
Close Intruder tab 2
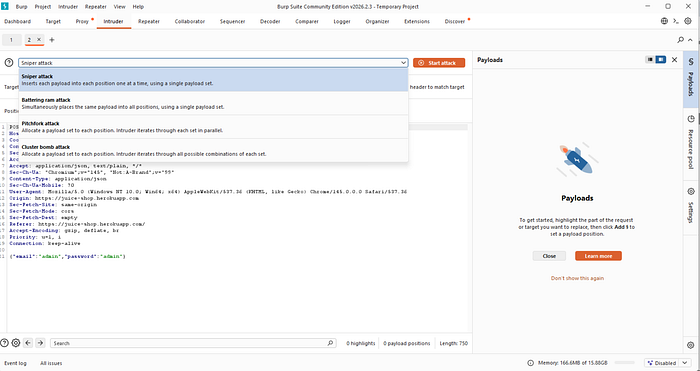click(x=39, y=39)
